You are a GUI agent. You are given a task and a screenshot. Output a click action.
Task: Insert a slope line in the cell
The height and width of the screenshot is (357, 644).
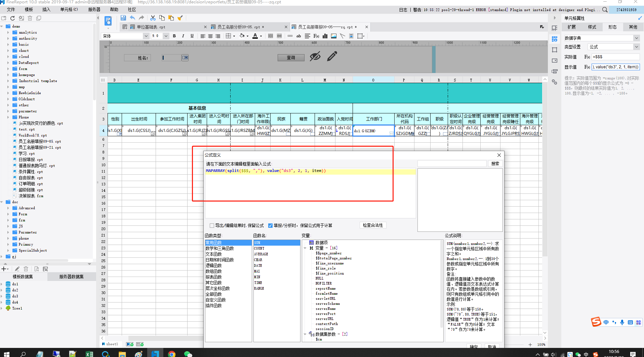tap(343, 36)
